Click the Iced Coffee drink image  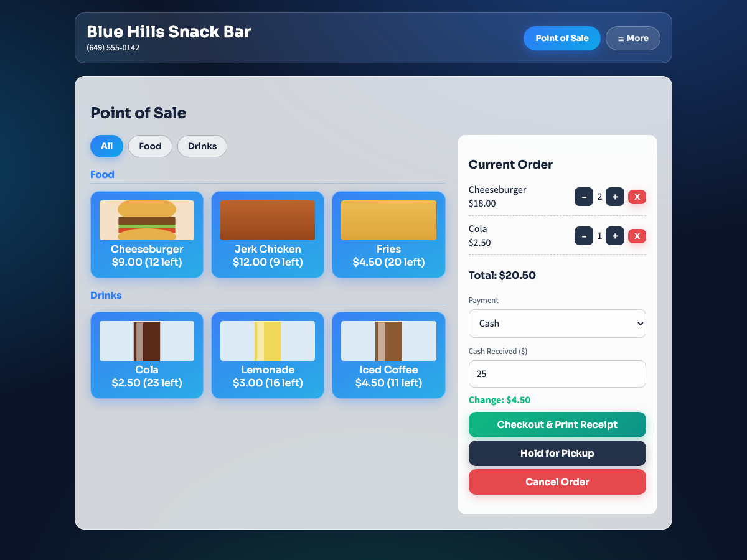coord(388,341)
